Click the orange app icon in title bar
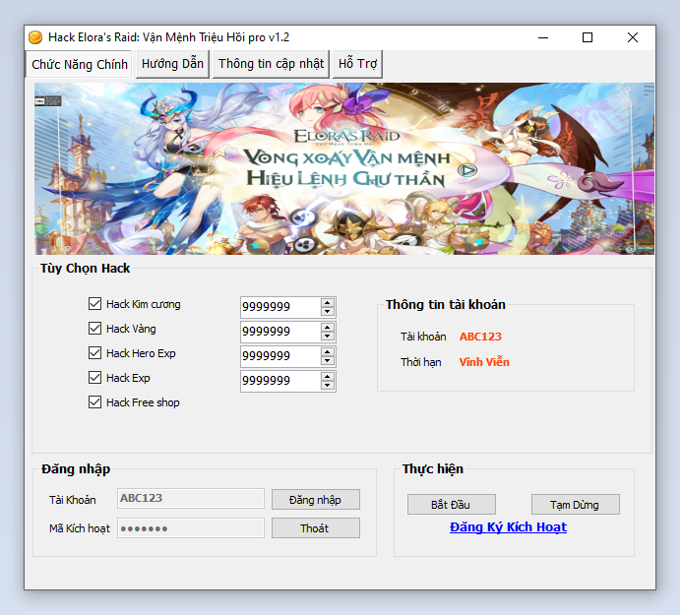Screen dimensions: 682x616 tap(35, 37)
